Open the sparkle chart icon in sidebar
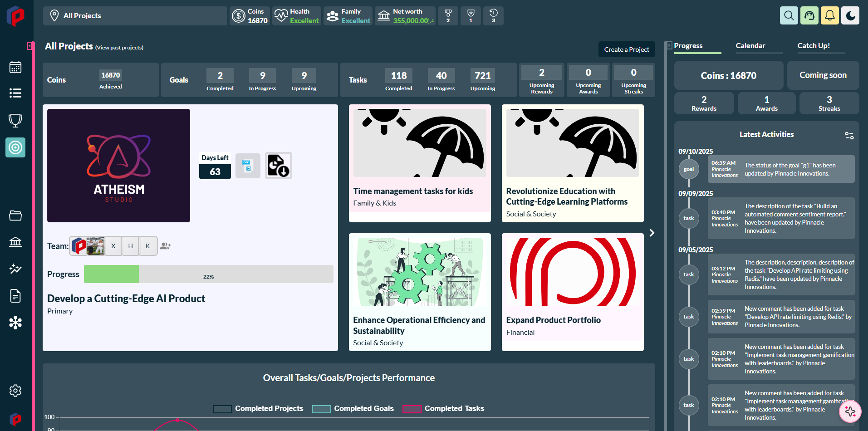868x431 pixels. click(15, 269)
